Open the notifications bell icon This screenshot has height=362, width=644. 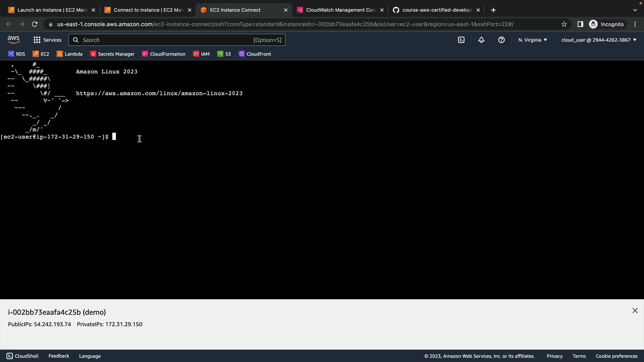[481, 40]
